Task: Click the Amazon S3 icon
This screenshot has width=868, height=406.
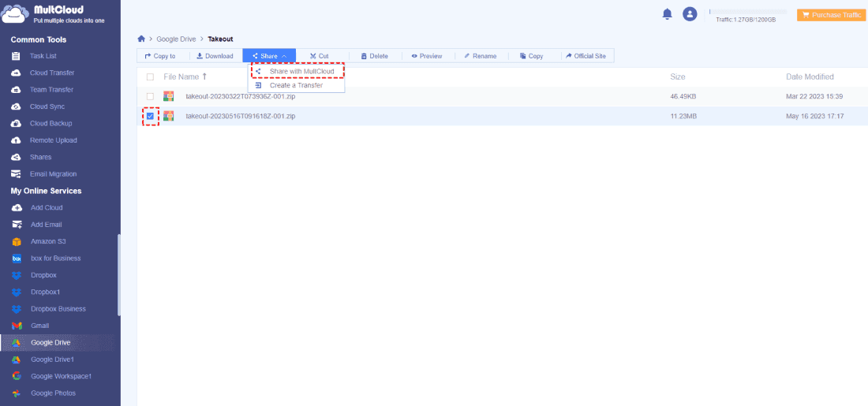Action: tap(17, 242)
